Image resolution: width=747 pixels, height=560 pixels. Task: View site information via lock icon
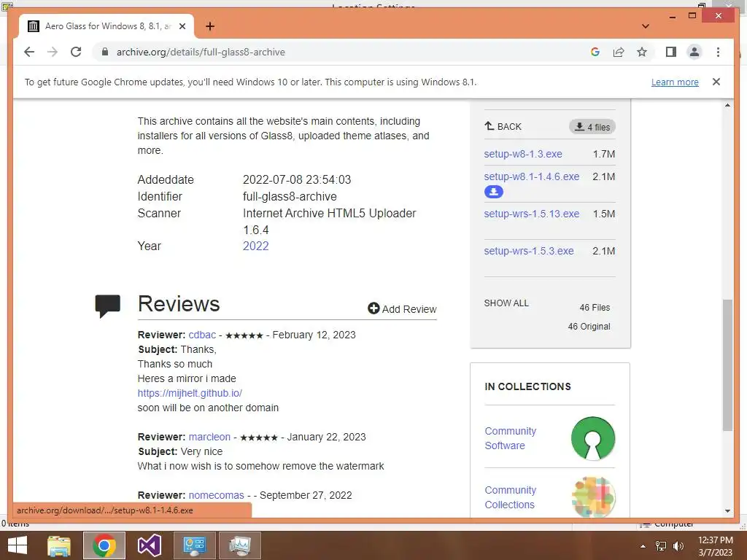(105, 52)
